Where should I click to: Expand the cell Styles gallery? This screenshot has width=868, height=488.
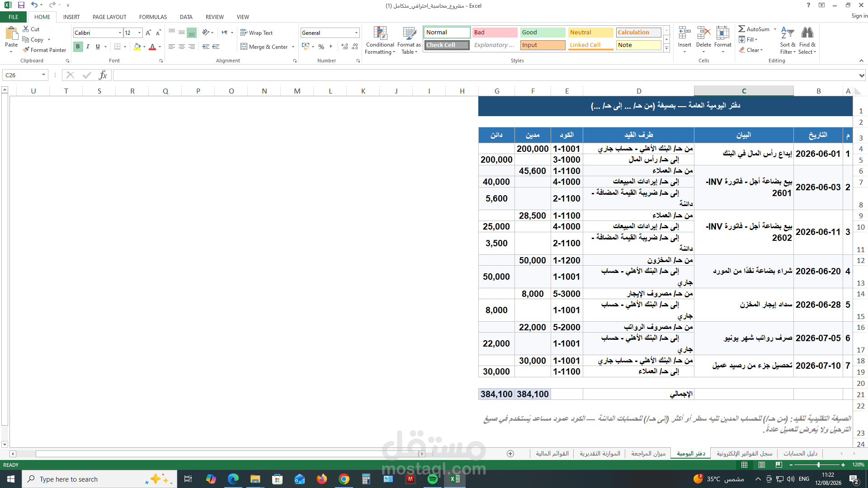[666, 48]
